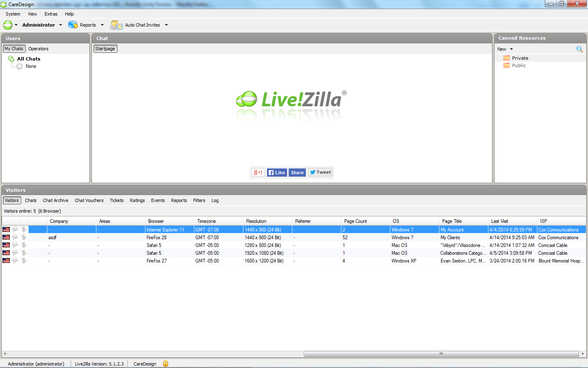Viewport: 588px width, 368px height.
Task: Select the Startpage tab in Chat panel
Action: pyautogui.click(x=105, y=49)
